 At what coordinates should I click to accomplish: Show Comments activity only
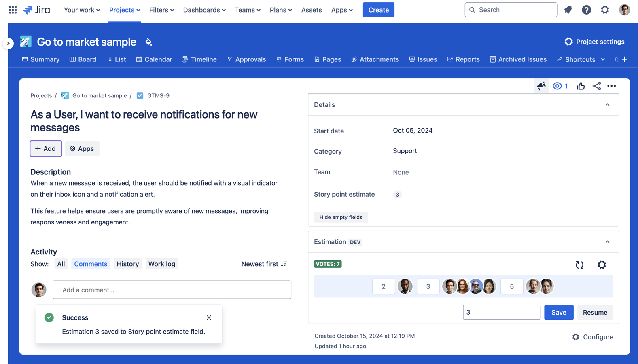click(x=91, y=264)
